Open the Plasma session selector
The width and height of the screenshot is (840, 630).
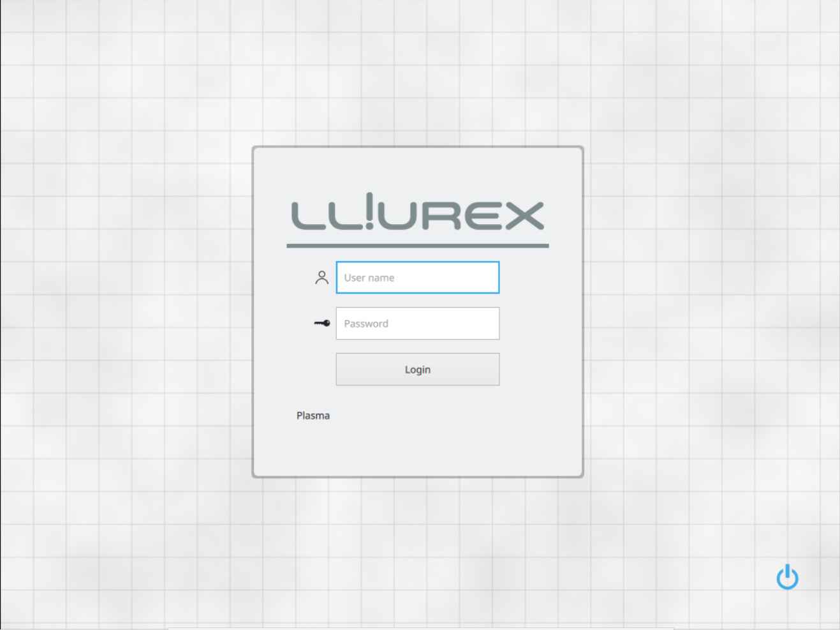[313, 416]
